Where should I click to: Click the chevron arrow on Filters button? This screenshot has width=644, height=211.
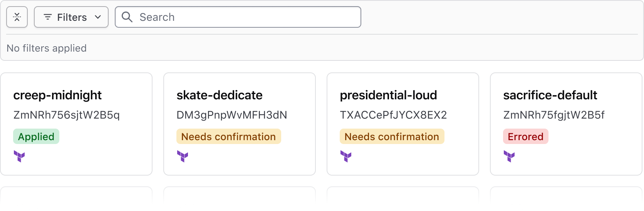tap(98, 17)
